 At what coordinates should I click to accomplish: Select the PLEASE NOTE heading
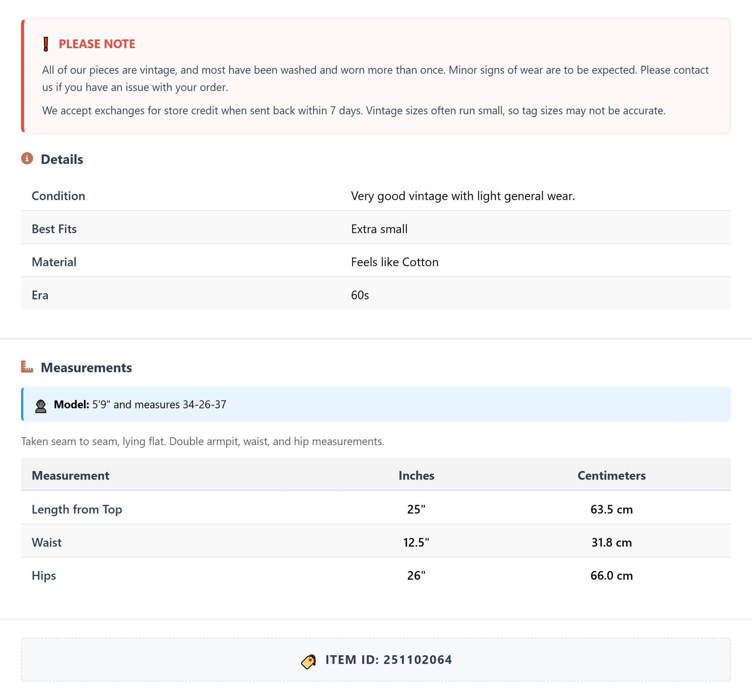97,44
